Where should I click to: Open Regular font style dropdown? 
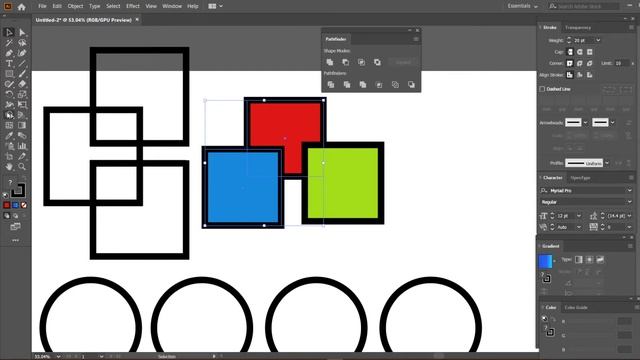(x=629, y=202)
